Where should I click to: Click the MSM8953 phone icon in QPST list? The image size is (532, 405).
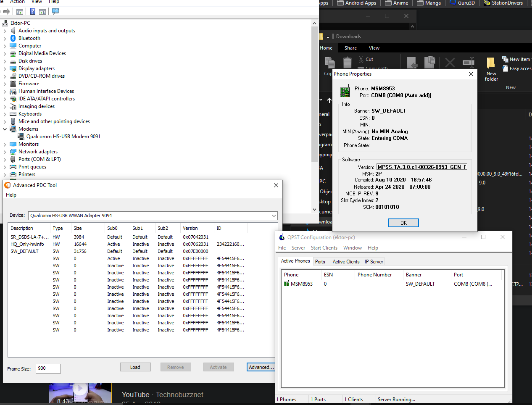pyautogui.click(x=286, y=284)
